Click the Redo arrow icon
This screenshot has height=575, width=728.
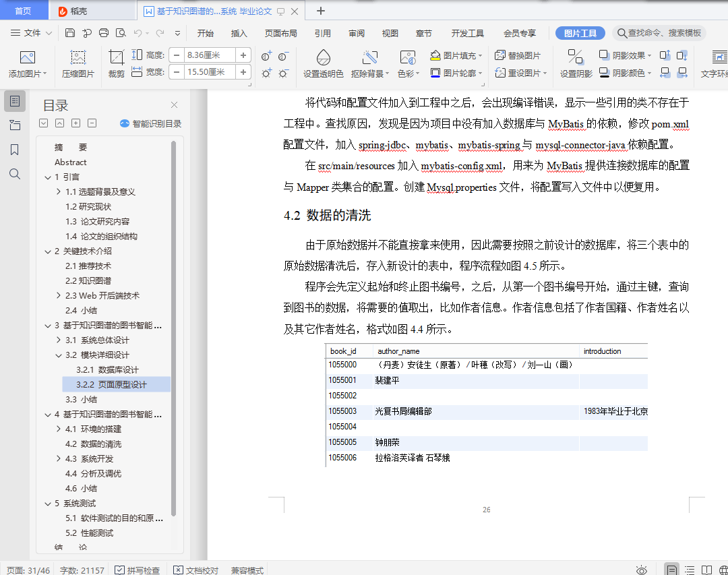(x=160, y=33)
